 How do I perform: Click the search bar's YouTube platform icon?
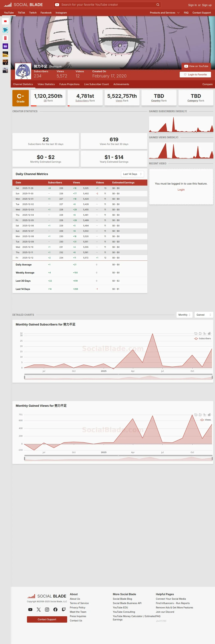point(57,5)
